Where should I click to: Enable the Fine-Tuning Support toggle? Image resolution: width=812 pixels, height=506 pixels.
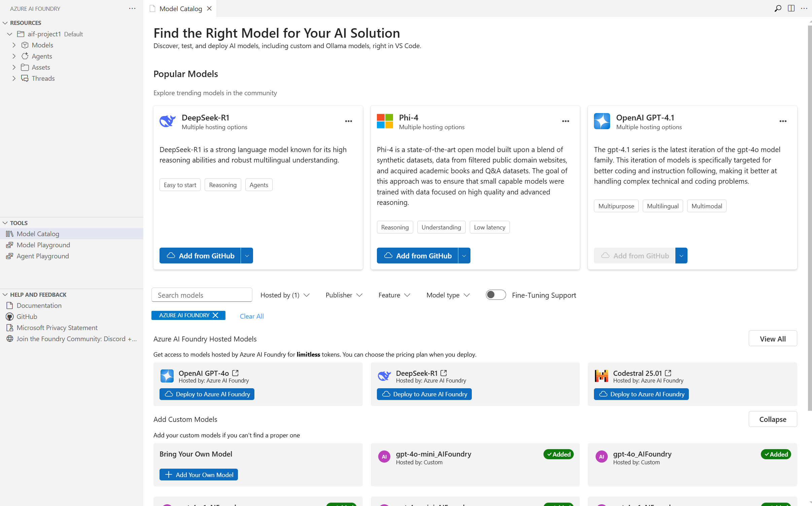pos(496,295)
